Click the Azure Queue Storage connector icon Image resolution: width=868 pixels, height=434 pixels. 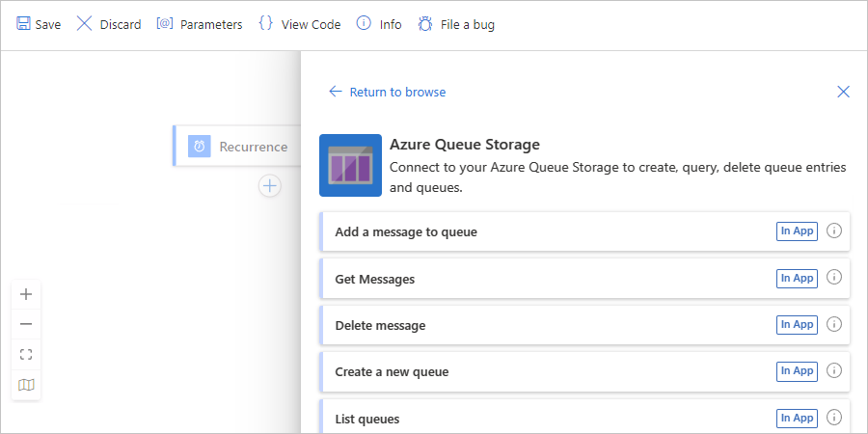[x=350, y=165]
